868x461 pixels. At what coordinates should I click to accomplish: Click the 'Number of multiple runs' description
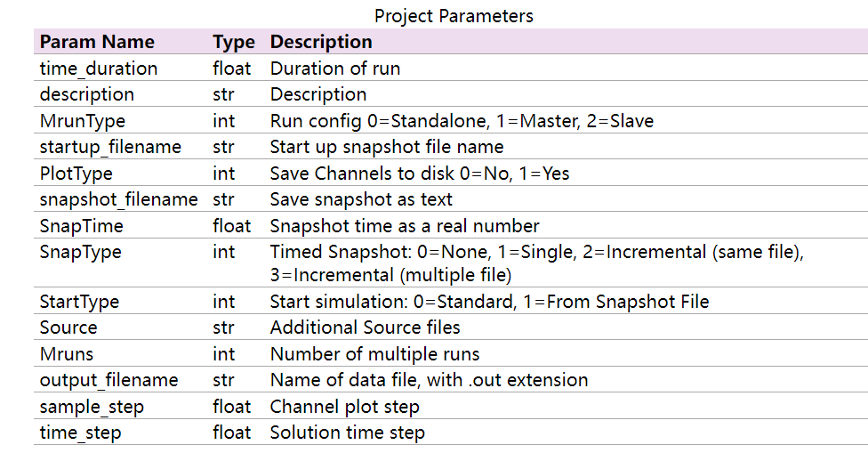pos(374,354)
